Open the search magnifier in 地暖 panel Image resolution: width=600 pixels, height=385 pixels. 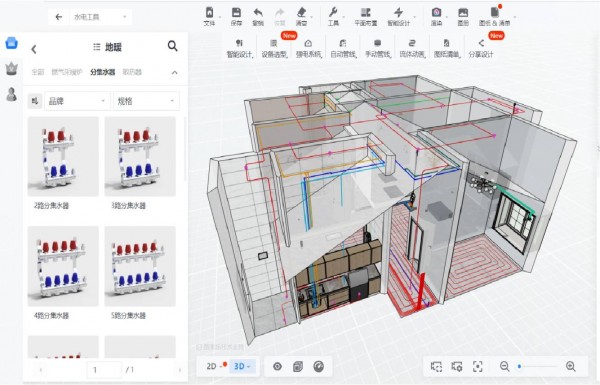[173, 46]
